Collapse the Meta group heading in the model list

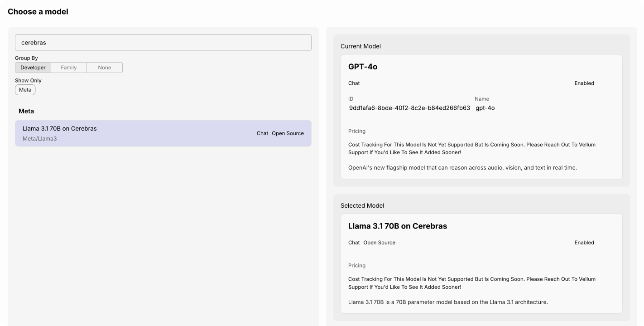[26, 111]
